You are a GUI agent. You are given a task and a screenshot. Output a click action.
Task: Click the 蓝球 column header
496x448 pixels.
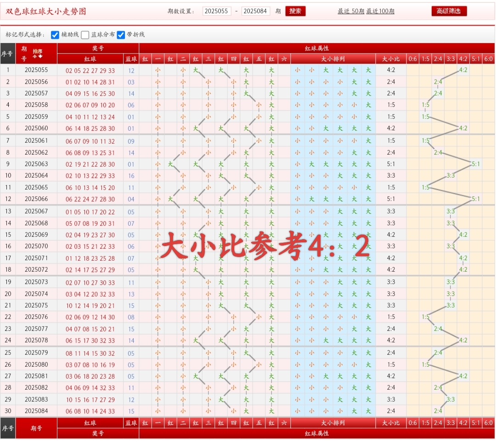130,59
